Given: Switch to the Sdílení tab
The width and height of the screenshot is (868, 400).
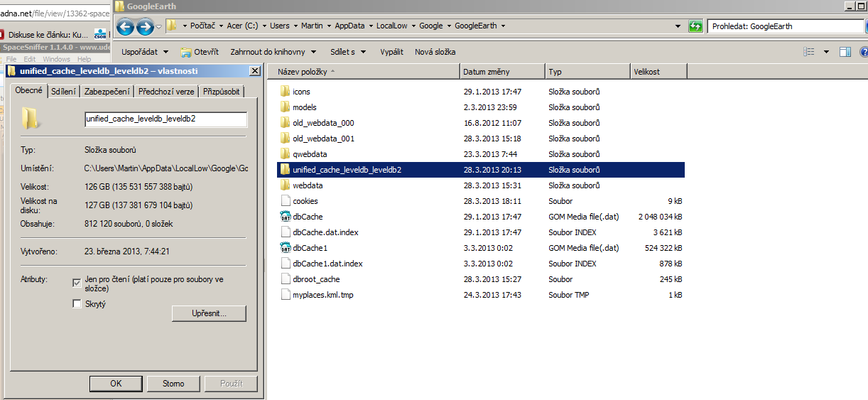Looking at the screenshot, I should point(64,92).
